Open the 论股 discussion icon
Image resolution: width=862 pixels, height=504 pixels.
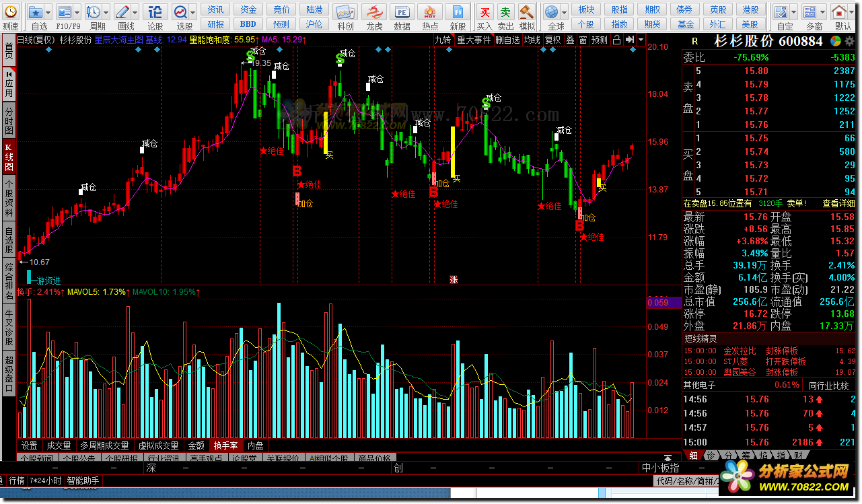tap(155, 12)
